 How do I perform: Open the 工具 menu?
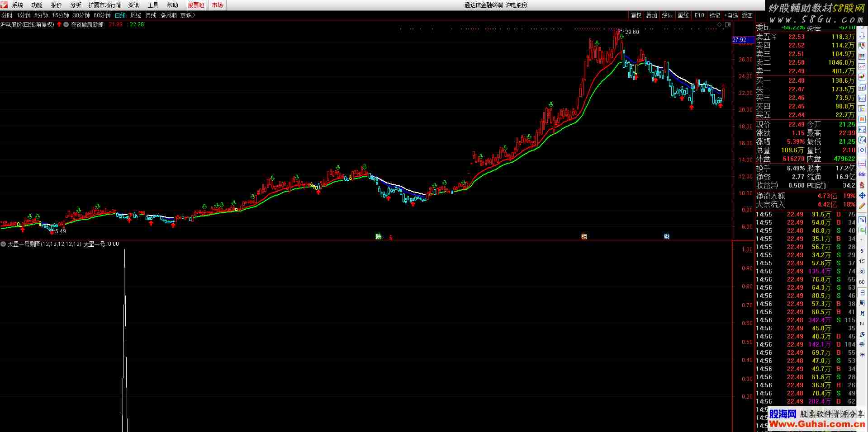click(153, 5)
